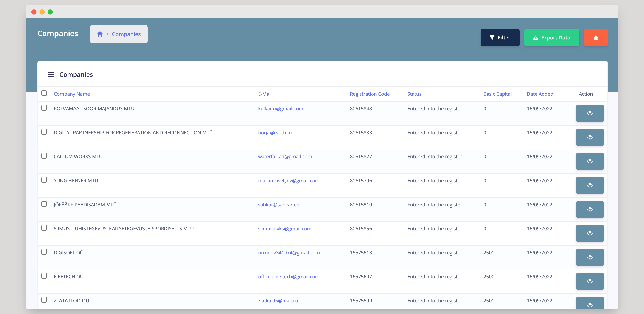The width and height of the screenshot is (644, 314).
Task: View JÕEÄÄRE PAADISADAM MTÜ details
Action: 590,209
